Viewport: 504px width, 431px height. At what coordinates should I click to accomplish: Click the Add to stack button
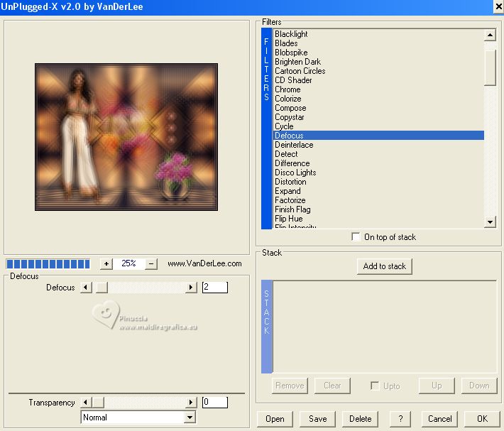pyautogui.click(x=385, y=266)
